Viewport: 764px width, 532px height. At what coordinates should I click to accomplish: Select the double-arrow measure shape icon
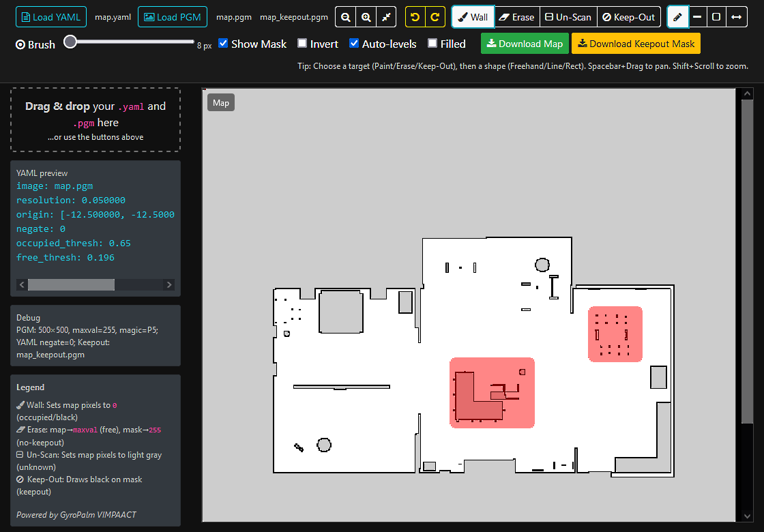pos(736,17)
